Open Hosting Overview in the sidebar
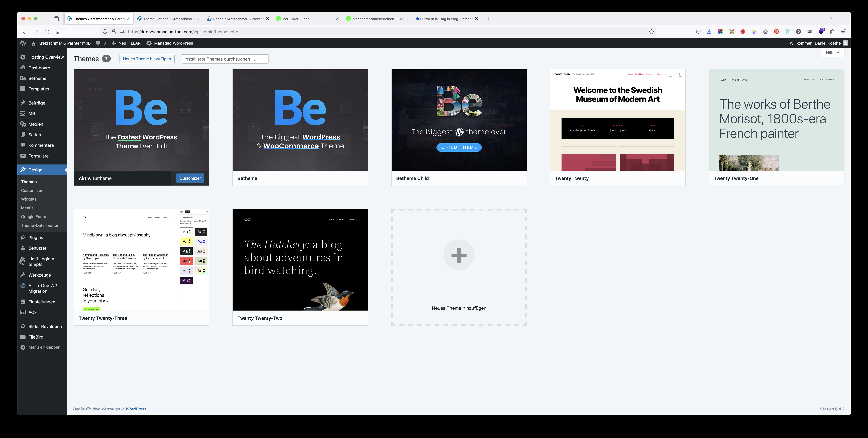Image resolution: width=868 pixels, height=438 pixels. click(42, 57)
